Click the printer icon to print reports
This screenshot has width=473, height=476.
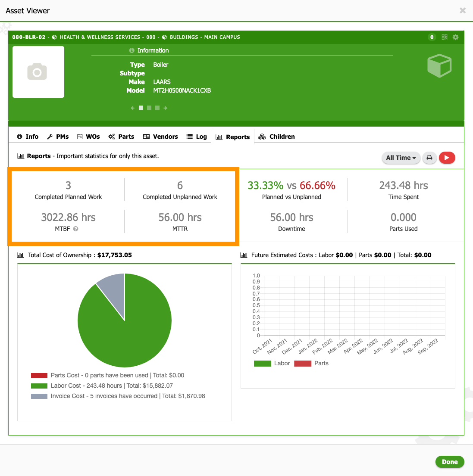429,158
